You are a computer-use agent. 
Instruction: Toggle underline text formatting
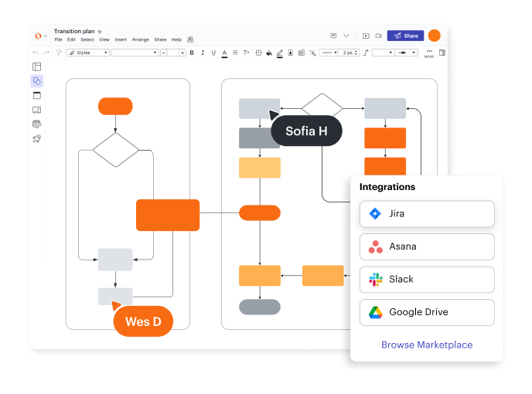213,53
